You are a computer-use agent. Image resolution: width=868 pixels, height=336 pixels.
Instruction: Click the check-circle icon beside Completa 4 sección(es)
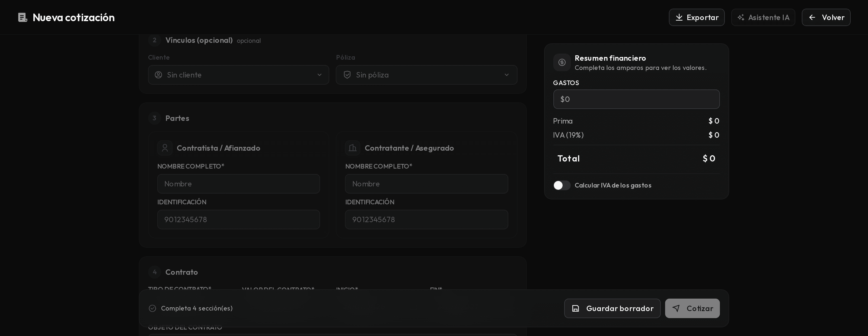[152, 308]
